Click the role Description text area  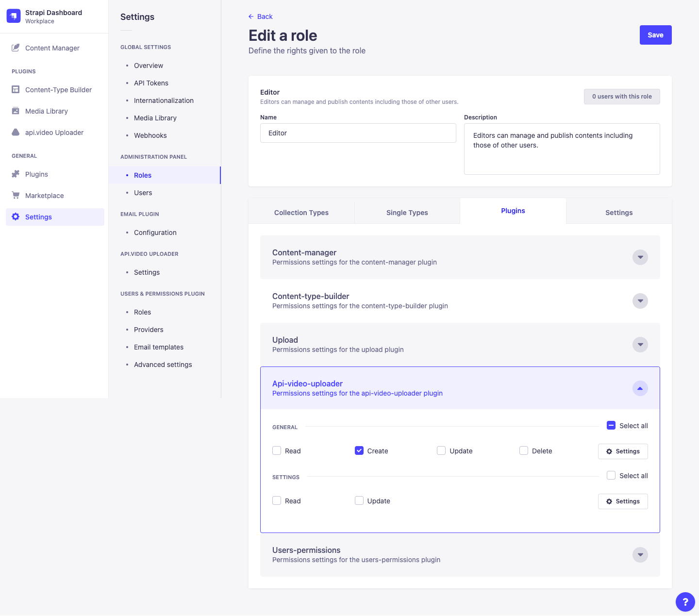click(x=562, y=149)
